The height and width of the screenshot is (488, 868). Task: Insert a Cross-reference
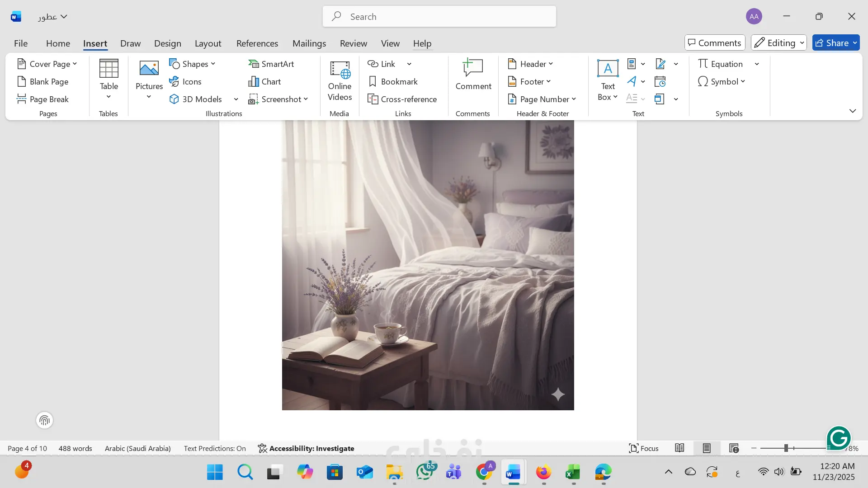click(x=402, y=99)
